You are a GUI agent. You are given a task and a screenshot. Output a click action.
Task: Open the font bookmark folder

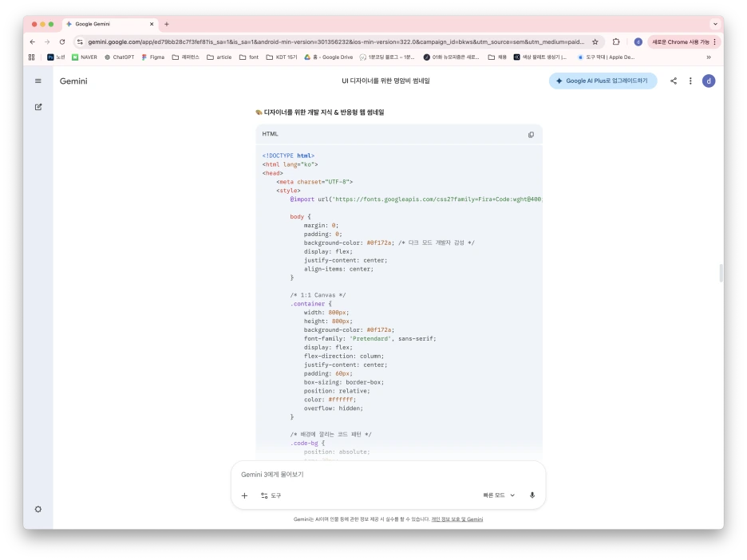click(x=249, y=57)
